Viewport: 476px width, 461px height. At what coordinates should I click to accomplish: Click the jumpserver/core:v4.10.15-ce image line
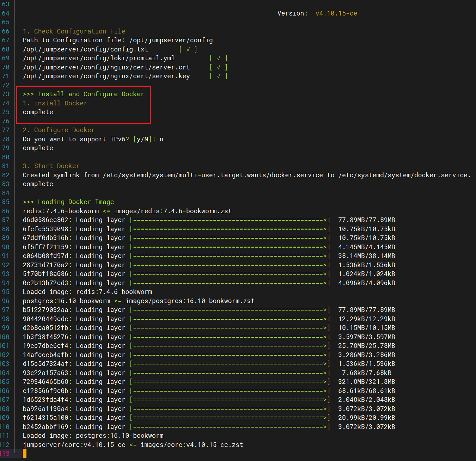tap(133, 445)
